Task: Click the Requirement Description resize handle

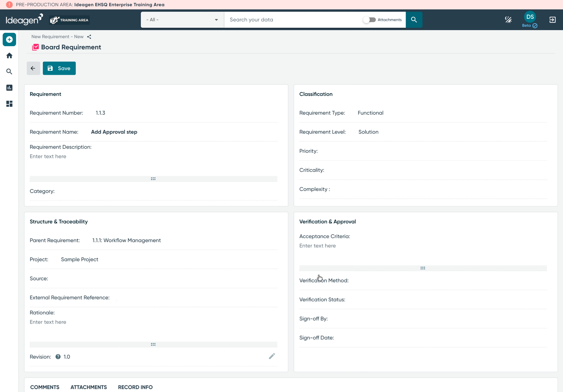Action: coord(154,179)
